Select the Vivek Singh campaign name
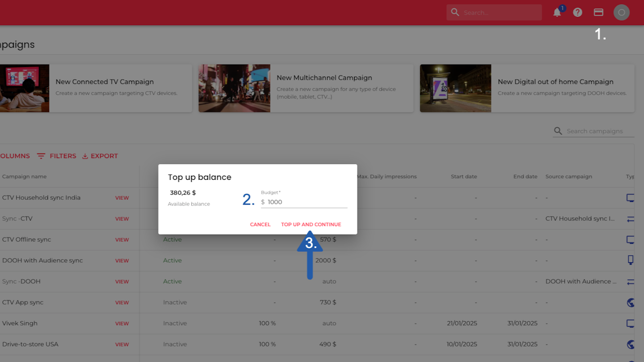This screenshot has width=644, height=362. point(20,323)
